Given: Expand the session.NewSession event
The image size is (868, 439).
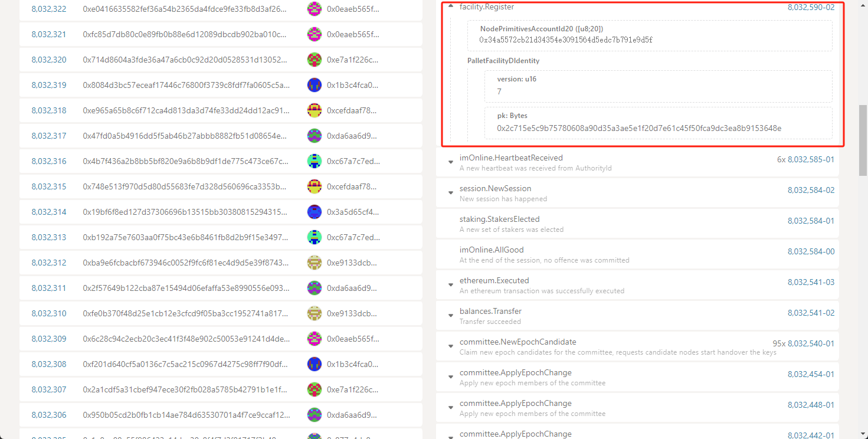Looking at the screenshot, I should [451, 193].
